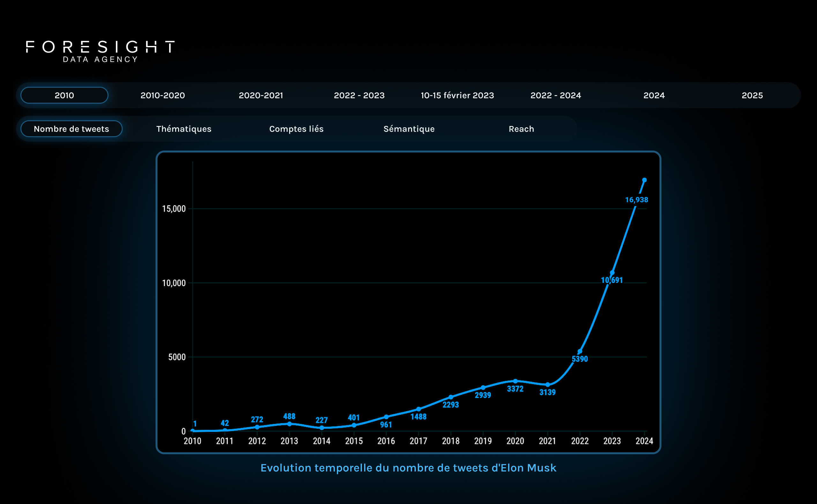The height and width of the screenshot is (504, 817).
Task: Switch to the 2022 - 2024 tab
Action: pos(556,95)
